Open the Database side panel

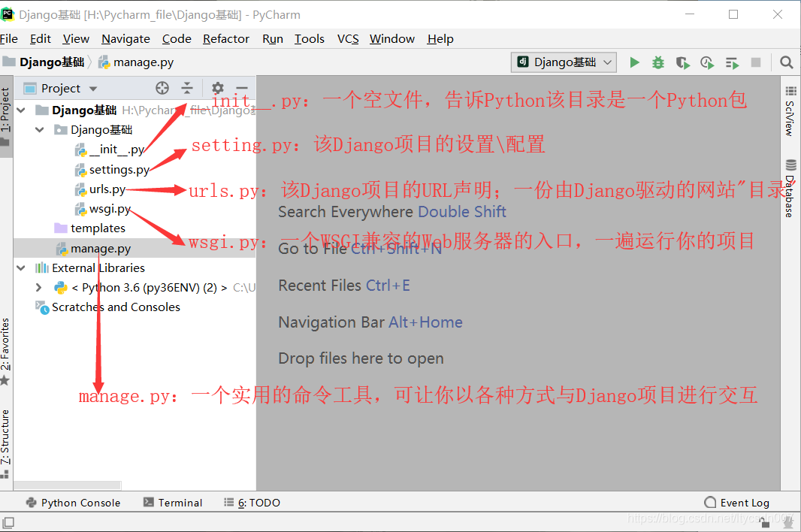click(x=790, y=189)
